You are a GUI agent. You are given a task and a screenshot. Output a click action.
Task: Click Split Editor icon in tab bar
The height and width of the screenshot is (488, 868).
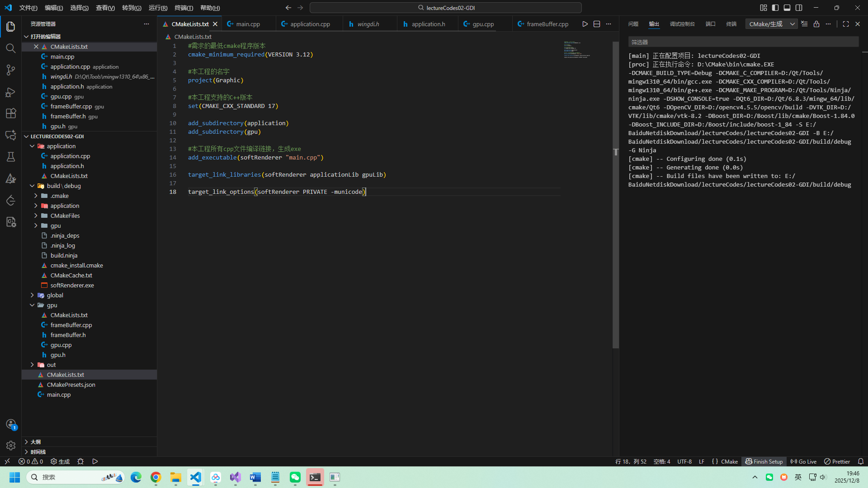click(x=597, y=24)
